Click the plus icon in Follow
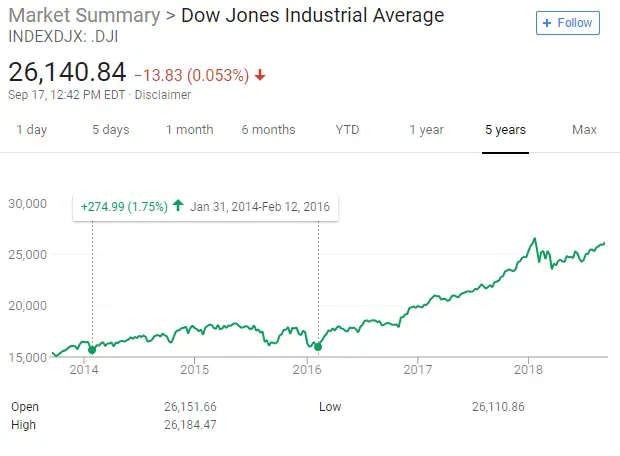Viewport: 620px width, 456px height. coord(547,22)
